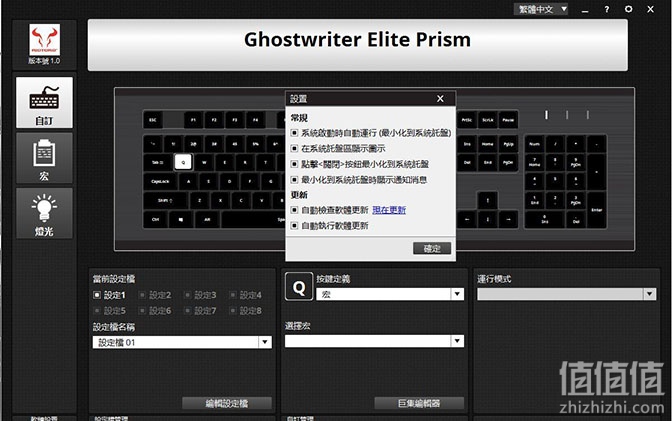Select the Tab key on the keyboard
672x421 pixels.
(x=157, y=162)
